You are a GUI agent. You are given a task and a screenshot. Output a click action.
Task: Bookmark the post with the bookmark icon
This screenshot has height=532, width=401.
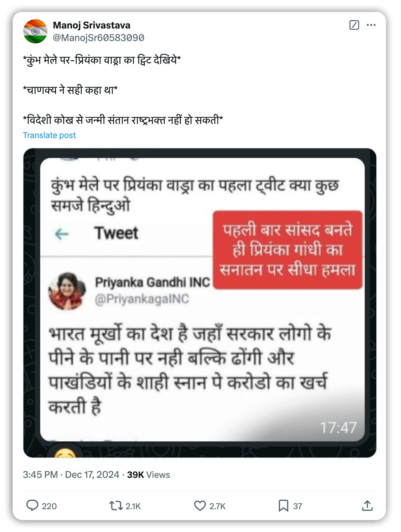point(283,506)
